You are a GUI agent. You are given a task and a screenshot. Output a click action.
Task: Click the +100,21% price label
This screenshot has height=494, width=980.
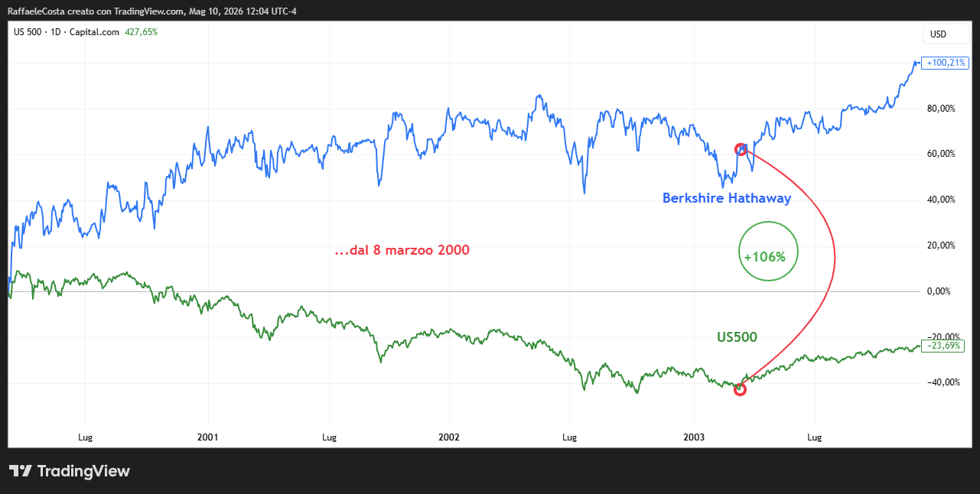click(x=944, y=63)
